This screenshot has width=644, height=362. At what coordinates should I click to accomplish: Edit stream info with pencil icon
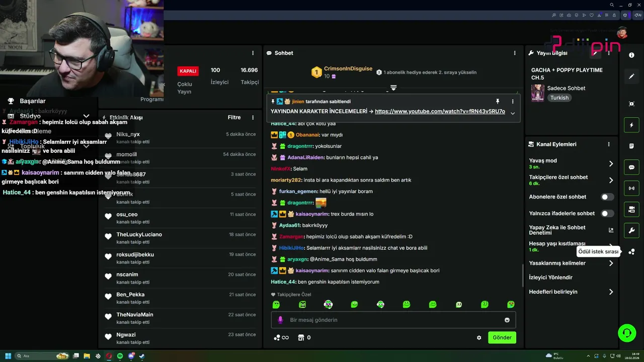click(x=595, y=53)
